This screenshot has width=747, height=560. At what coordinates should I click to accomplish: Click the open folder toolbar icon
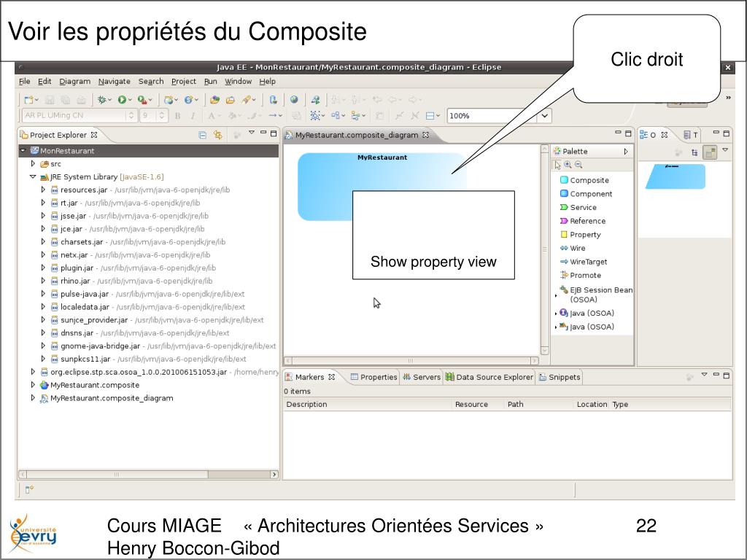pos(231,99)
